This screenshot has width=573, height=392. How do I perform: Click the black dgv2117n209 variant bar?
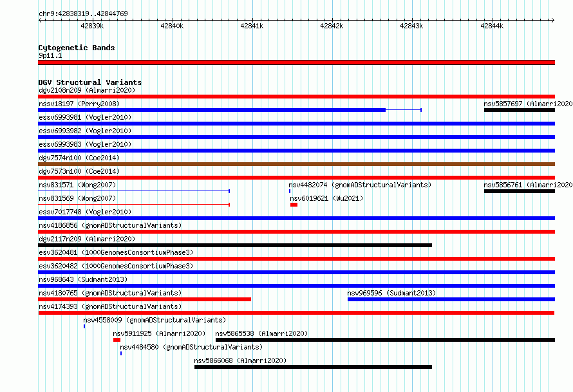click(x=235, y=245)
